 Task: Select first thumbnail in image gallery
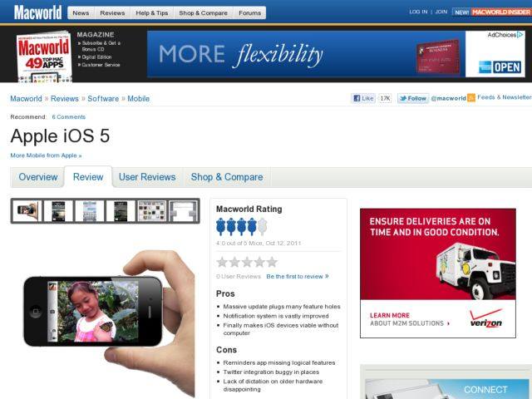click(x=27, y=210)
